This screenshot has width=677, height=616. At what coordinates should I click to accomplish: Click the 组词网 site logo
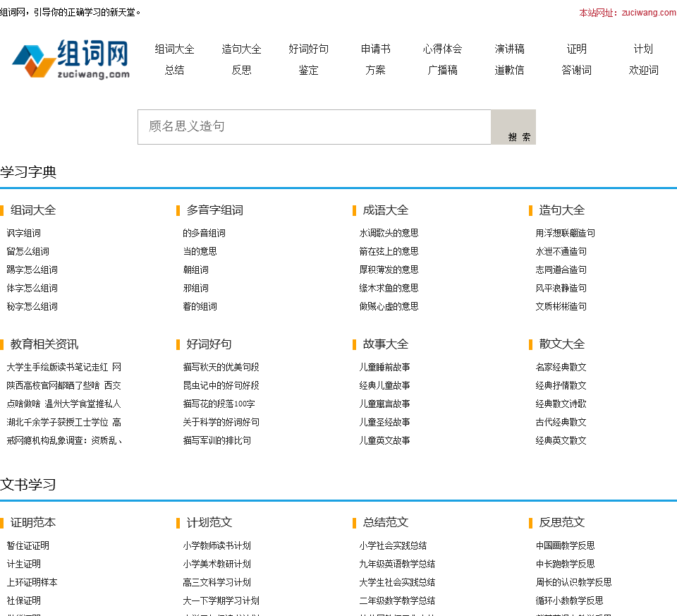tap(71, 59)
